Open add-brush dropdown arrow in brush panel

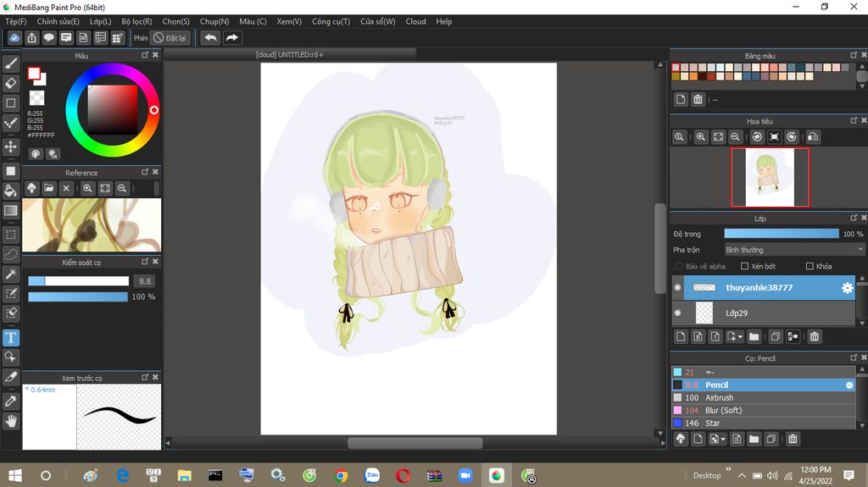(x=723, y=439)
